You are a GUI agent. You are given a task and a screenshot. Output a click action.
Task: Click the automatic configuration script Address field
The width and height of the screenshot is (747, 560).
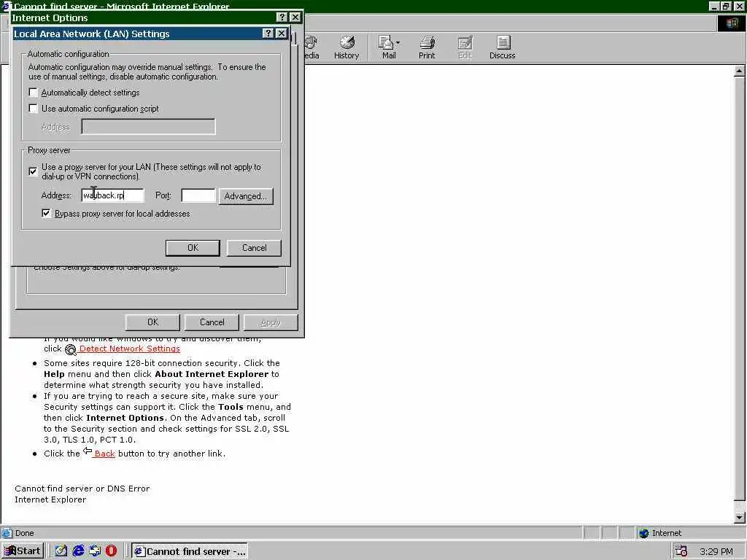148,127
